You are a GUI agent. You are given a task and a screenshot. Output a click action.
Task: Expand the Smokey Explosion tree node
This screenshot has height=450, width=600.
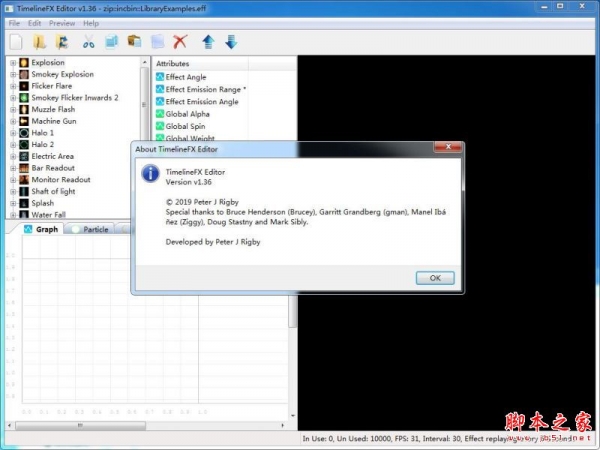(13, 75)
